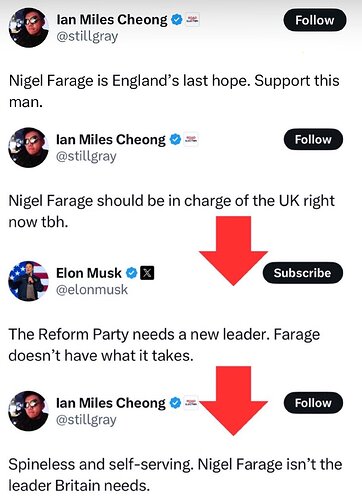Image resolution: width=362 pixels, height=500 pixels.
Task: Open Elon Musk's profile picture
Action: [x=28, y=281]
